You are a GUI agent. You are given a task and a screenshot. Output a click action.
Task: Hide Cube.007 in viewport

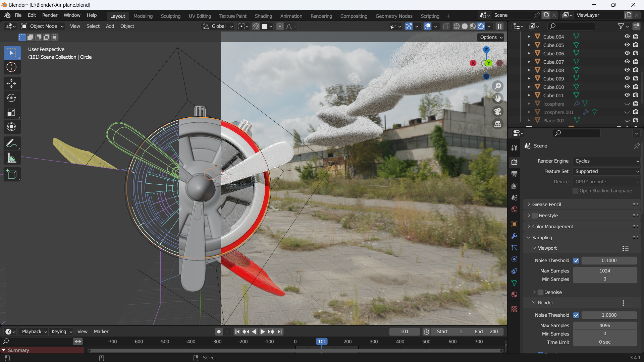point(627,62)
